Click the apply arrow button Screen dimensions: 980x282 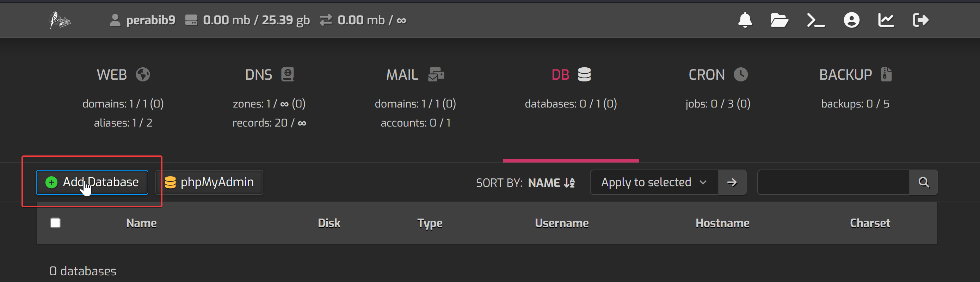(x=732, y=182)
